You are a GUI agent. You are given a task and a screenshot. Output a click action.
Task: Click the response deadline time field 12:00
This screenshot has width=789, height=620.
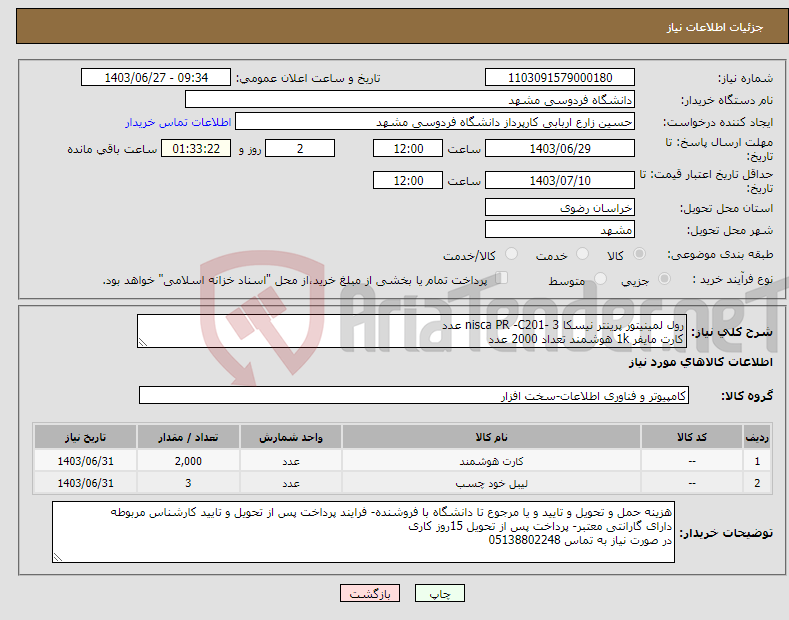(408, 148)
